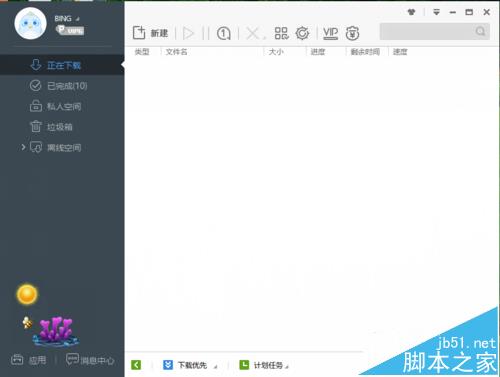Click the bird avatar picture
The width and height of the screenshot is (500, 377).
(30, 23)
